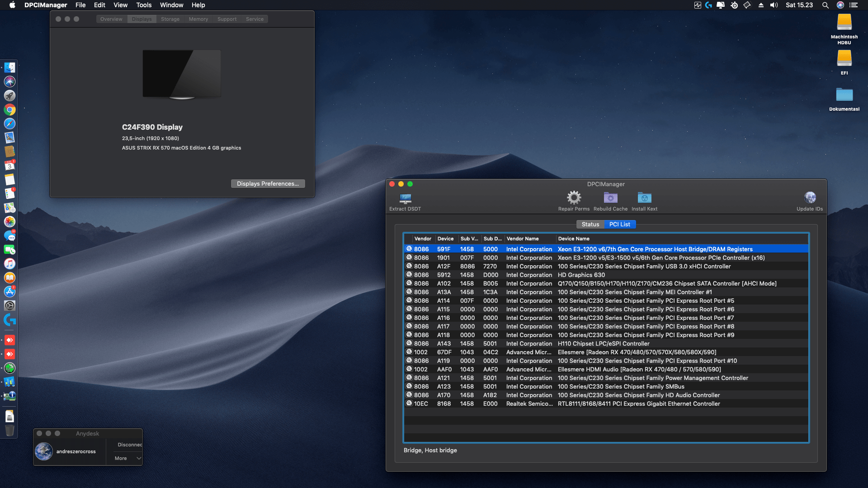This screenshot has width=868, height=488.
Task: Switch to the Storage tab
Action: click(170, 19)
